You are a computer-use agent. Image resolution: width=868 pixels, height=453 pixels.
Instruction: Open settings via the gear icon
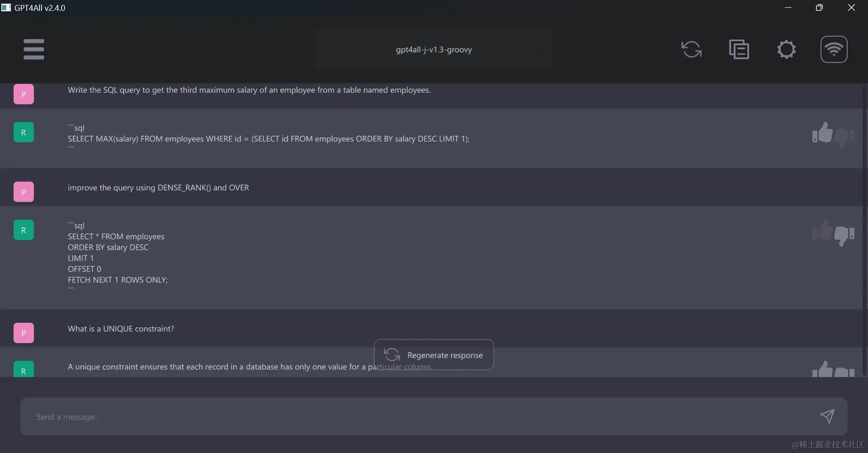coord(786,49)
